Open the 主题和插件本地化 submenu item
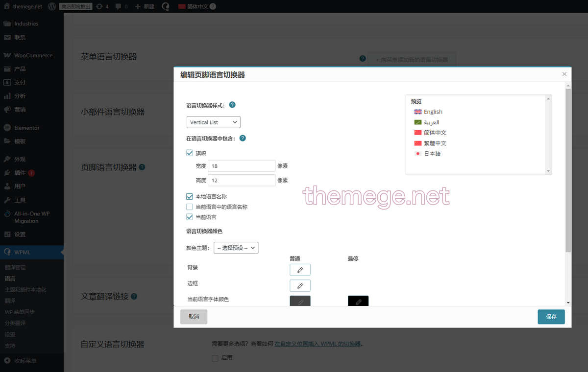The width and height of the screenshot is (588, 372). tap(26, 289)
